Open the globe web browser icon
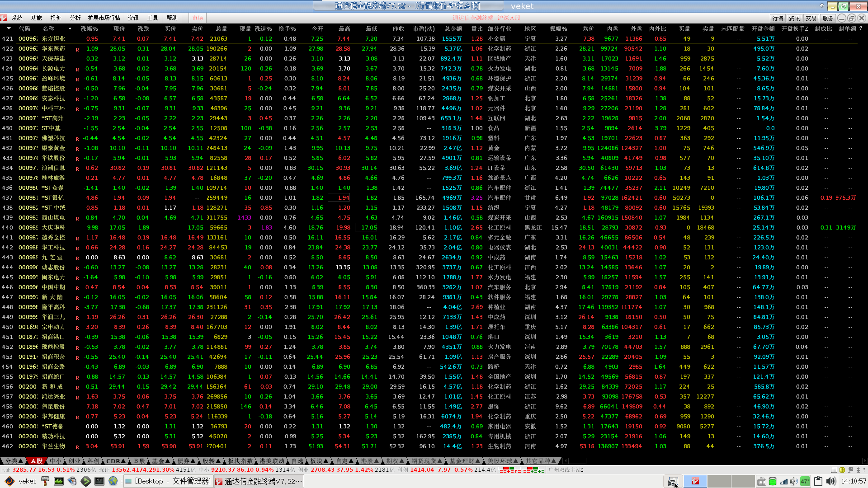The width and height of the screenshot is (868, 488). pyautogui.click(x=113, y=481)
